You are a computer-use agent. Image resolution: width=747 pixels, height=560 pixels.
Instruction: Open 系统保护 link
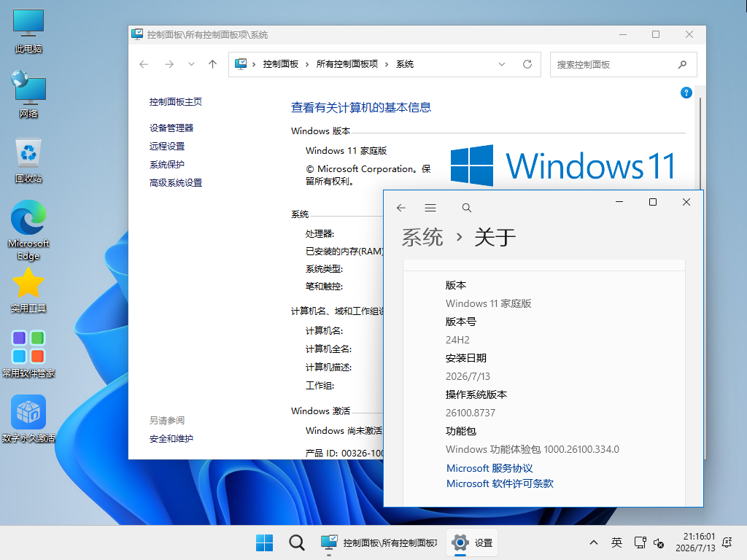coord(167,165)
